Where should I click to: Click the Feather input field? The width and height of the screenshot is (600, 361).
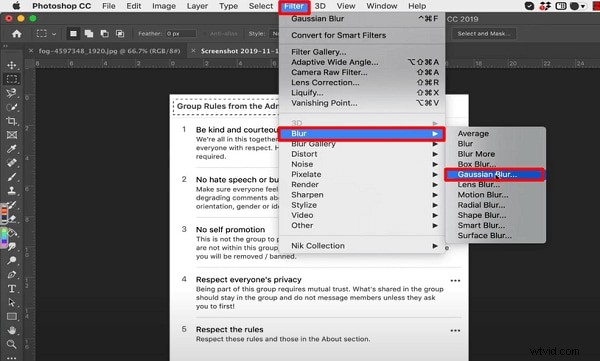pyautogui.click(x=181, y=34)
